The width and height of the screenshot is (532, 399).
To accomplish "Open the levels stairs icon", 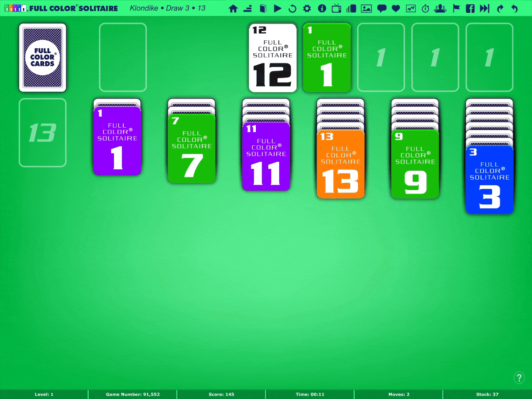I will (248, 8).
